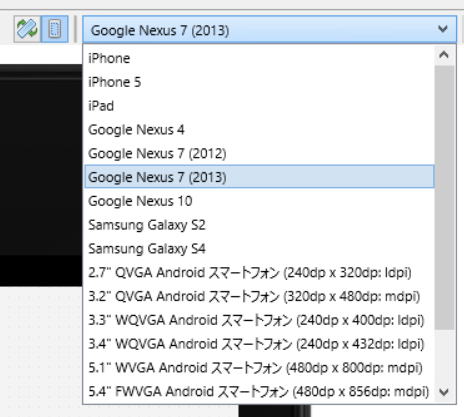Select iPhone from the device list
This screenshot has width=464, height=417.
pyautogui.click(x=259, y=58)
